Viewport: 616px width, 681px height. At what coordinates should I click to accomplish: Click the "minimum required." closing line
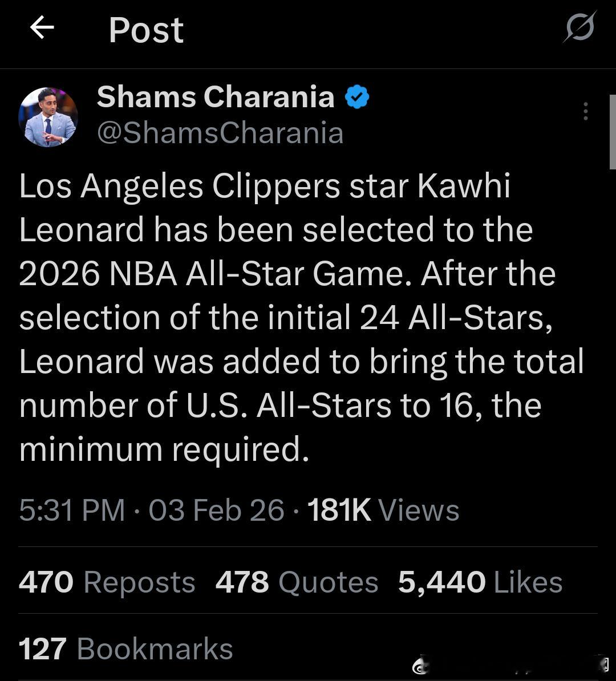[x=164, y=449]
